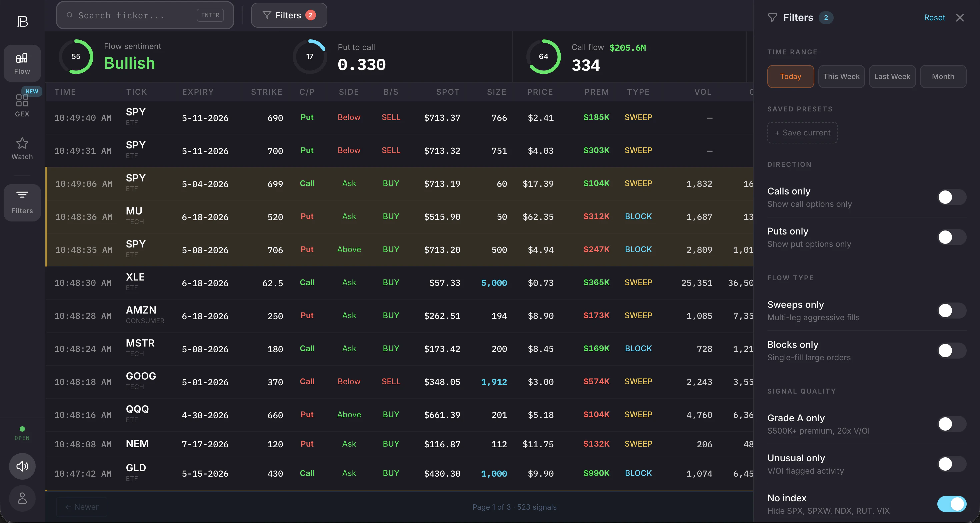Click the MSTR ticker in the table
Image resolution: width=980 pixels, height=523 pixels.
pyautogui.click(x=140, y=343)
